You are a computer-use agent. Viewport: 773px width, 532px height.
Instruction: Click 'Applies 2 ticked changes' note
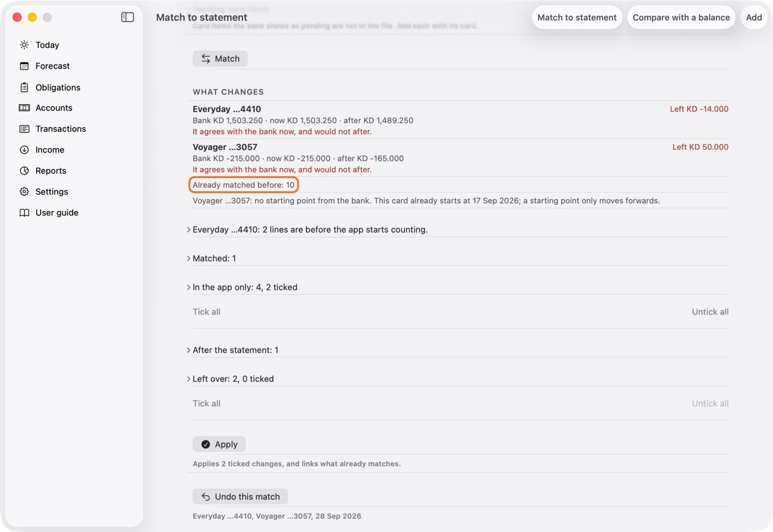click(296, 463)
